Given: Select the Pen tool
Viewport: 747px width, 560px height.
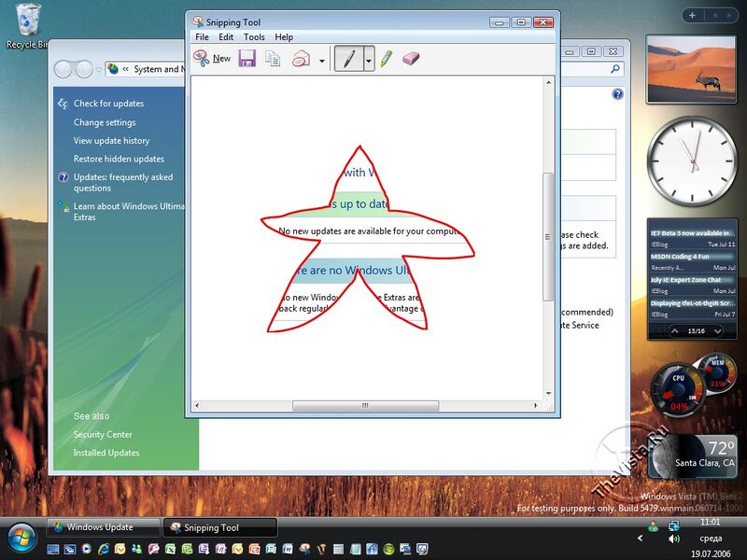Looking at the screenshot, I should [x=348, y=59].
